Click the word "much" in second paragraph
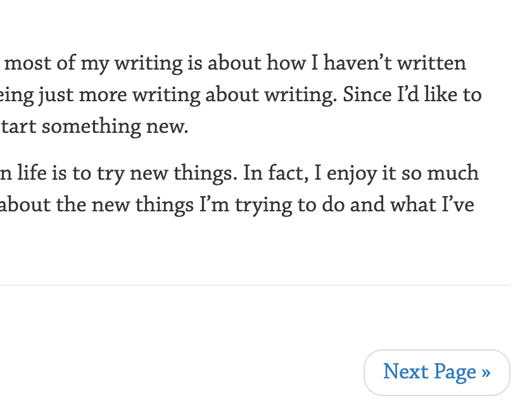 tap(453, 173)
